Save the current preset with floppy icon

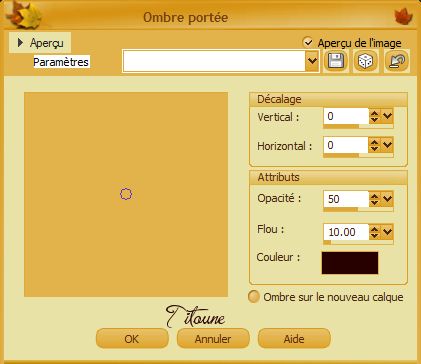(336, 61)
